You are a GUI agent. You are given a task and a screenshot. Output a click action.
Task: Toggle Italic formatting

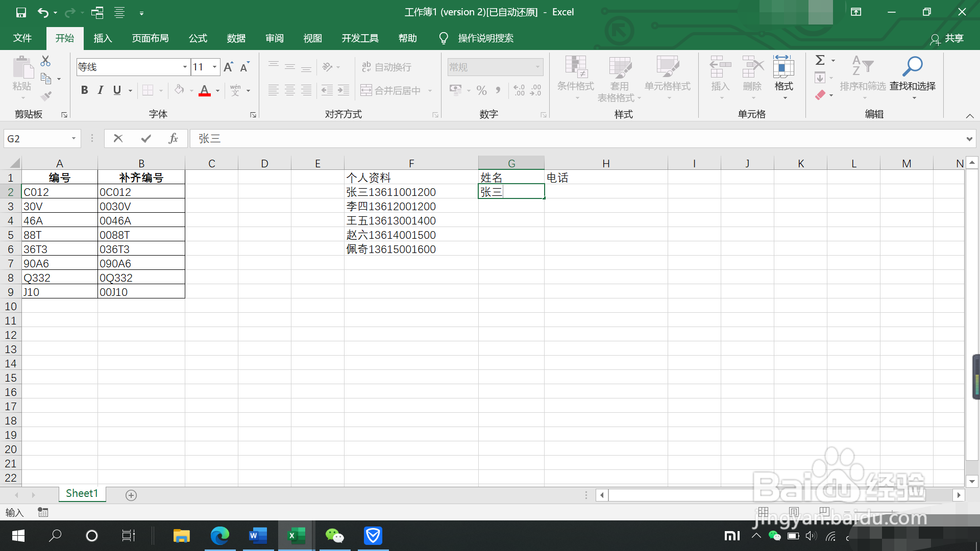[101, 90]
